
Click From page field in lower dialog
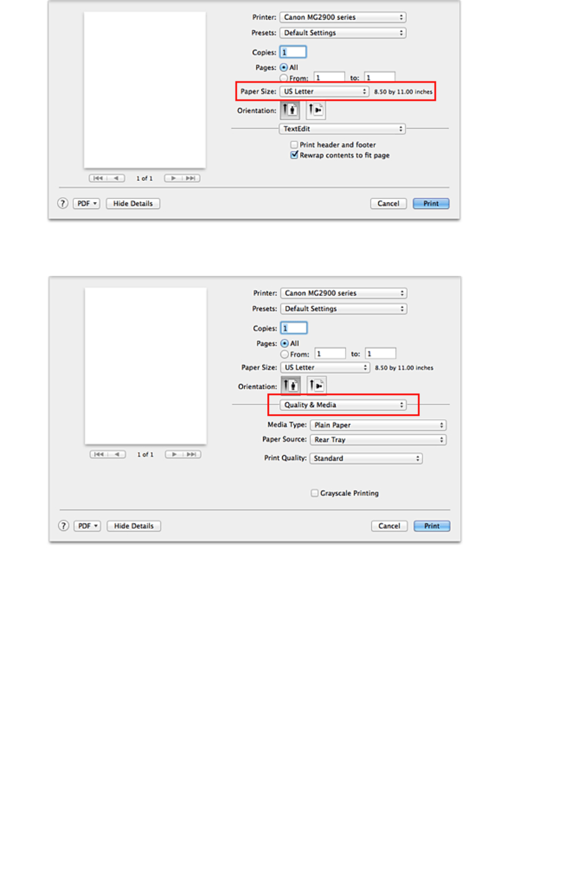point(331,354)
